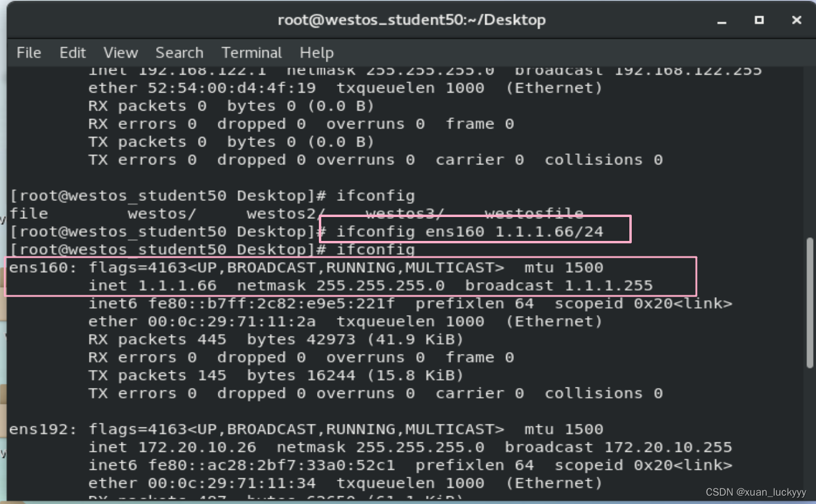The image size is (816, 504).
Task: Open the Search menu
Action: point(179,53)
